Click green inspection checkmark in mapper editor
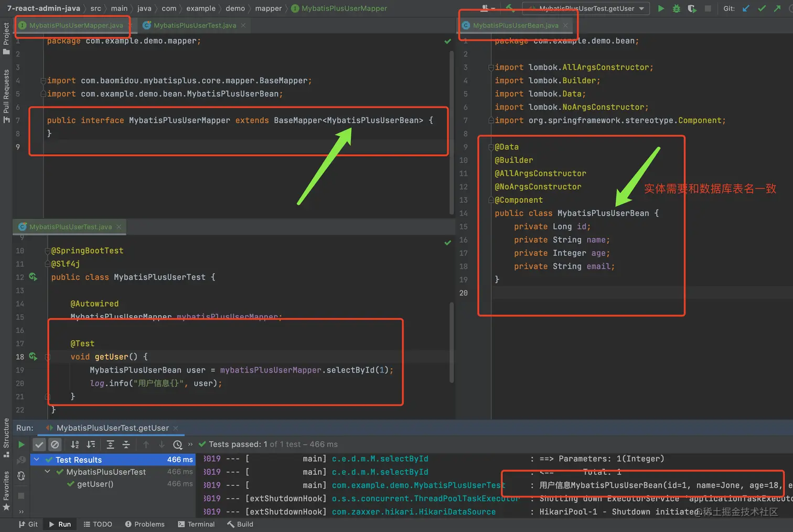This screenshot has height=532, width=793. (x=447, y=41)
